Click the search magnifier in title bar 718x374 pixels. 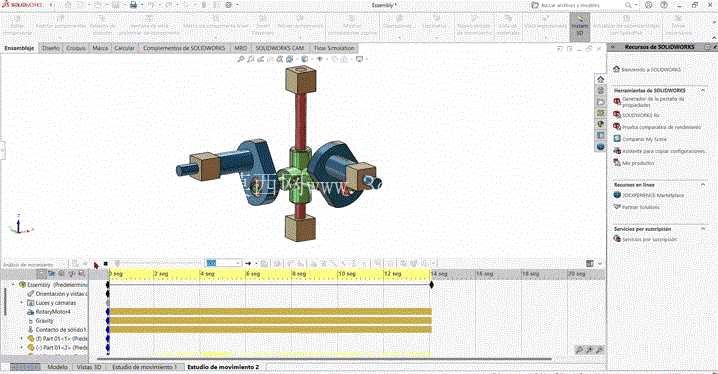[x=628, y=5]
